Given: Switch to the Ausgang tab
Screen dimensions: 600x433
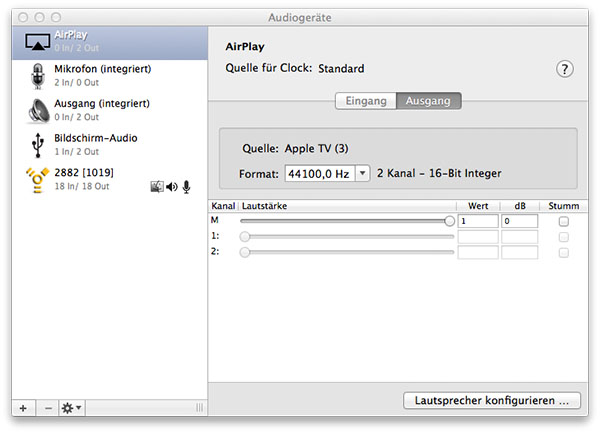Looking at the screenshot, I should pos(428,101).
